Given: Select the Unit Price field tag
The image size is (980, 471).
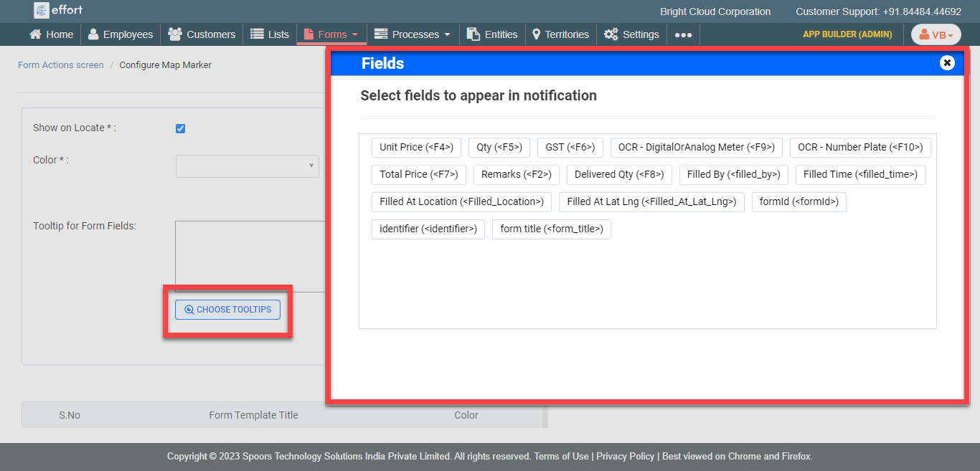Looking at the screenshot, I should (x=416, y=147).
